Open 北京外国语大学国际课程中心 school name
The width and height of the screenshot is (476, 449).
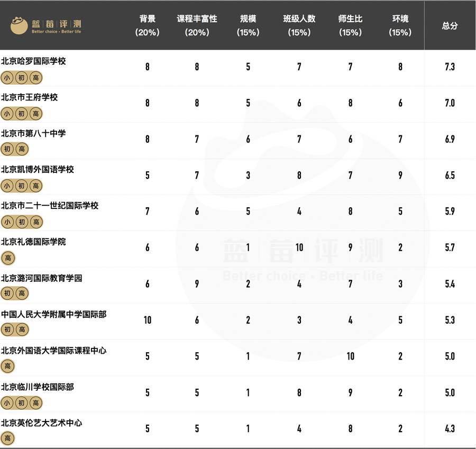[x=53, y=351]
